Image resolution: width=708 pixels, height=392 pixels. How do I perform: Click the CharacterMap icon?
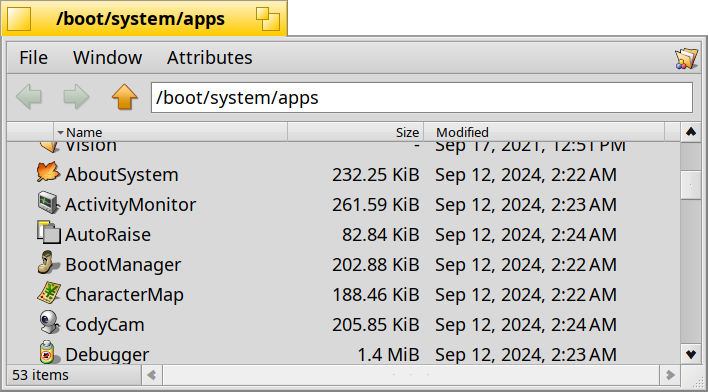[48, 293]
